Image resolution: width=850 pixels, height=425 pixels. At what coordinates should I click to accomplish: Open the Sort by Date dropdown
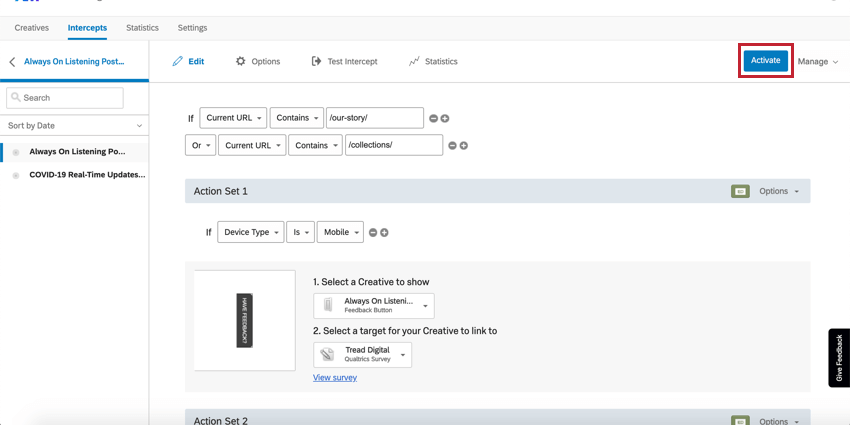coord(74,126)
